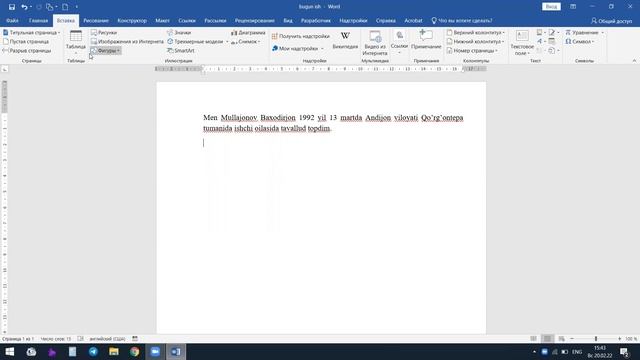The image size is (640, 360).
Task: Open File Explorer from the taskbar
Action: pos(114,351)
